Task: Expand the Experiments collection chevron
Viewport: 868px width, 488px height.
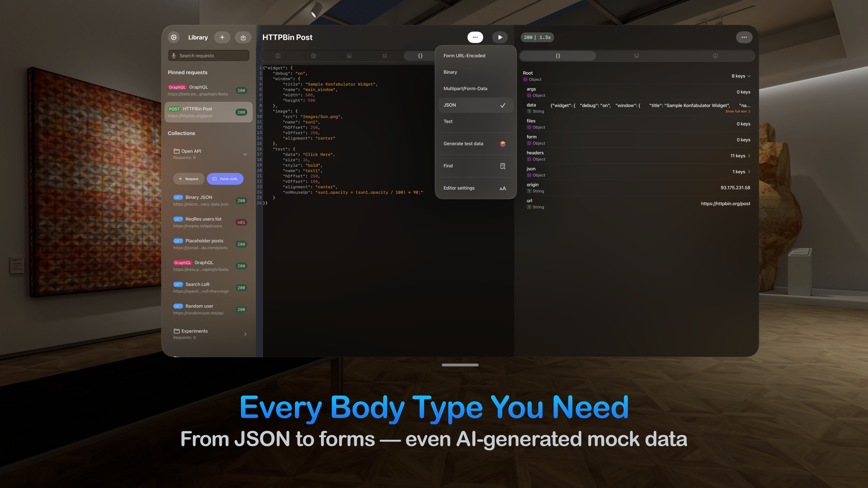Action: (x=245, y=334)
